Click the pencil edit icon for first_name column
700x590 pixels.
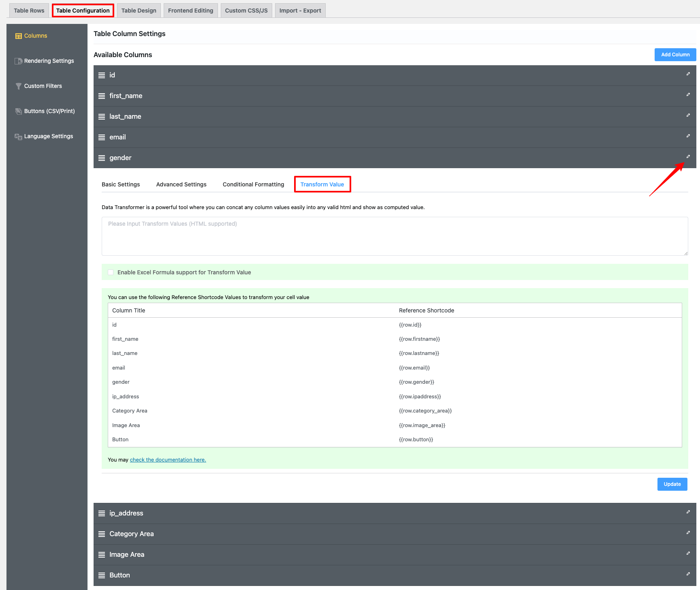(688, 94)
